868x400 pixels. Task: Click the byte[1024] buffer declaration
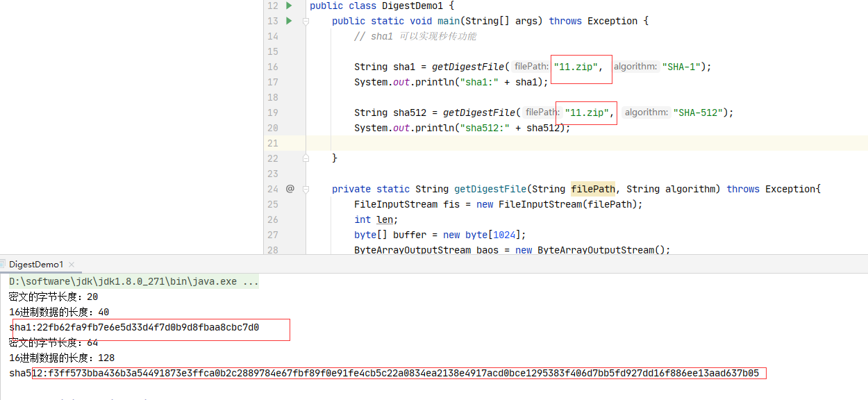[x=440, y=235]
